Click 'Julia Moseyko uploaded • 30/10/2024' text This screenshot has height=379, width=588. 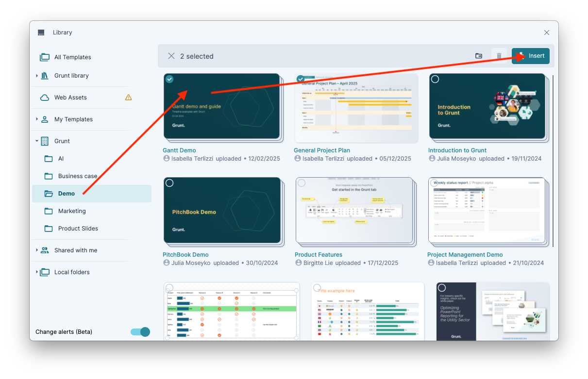pos(224,263)
